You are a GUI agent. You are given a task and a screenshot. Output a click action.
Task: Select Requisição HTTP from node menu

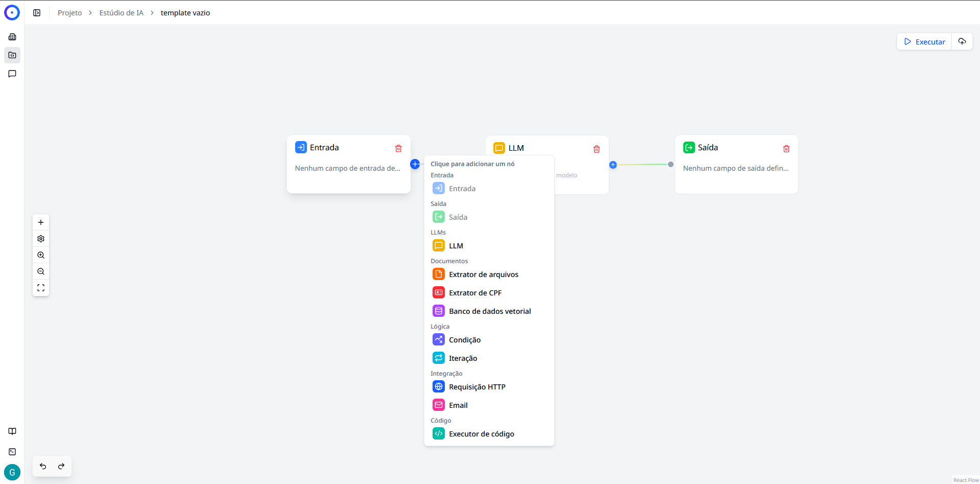[477, 387]
